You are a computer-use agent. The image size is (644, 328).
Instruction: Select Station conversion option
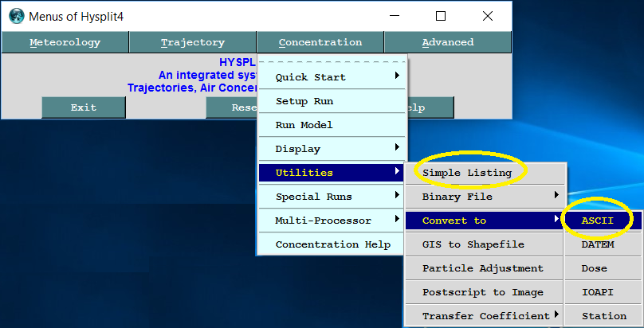(603, 316)
